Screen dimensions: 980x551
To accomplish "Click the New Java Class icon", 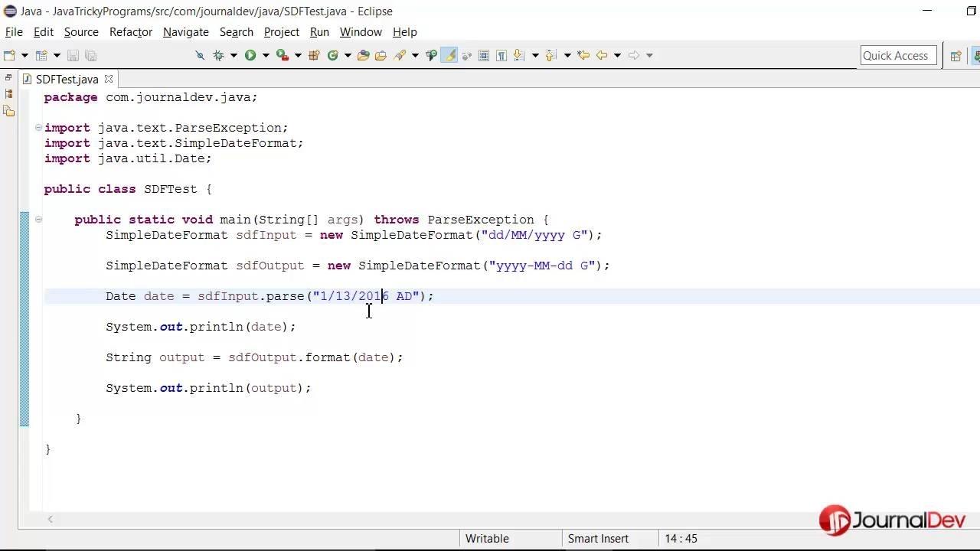I will click(x=332, y=55).
